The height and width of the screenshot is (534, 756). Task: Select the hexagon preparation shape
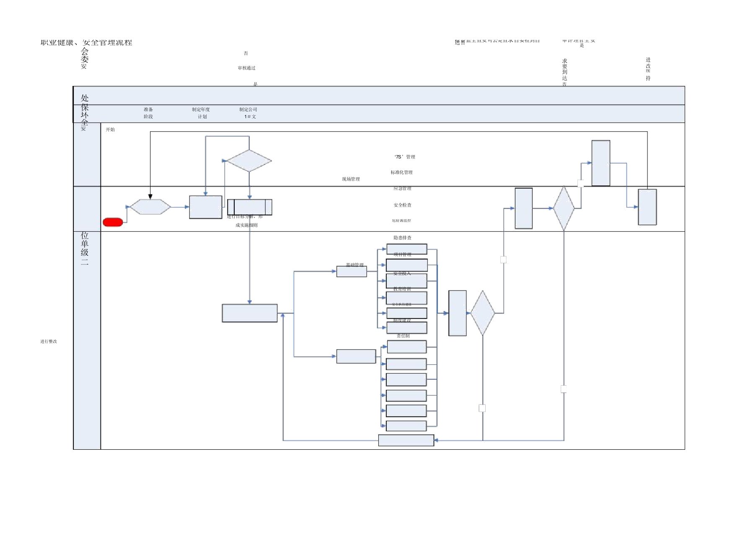(150, 207)
